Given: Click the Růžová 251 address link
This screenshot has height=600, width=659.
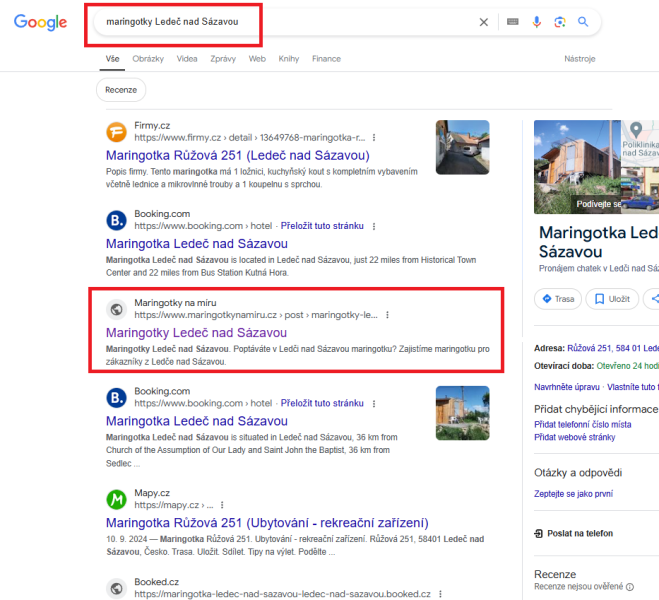Looking at the screenshot, I should 613,348.
